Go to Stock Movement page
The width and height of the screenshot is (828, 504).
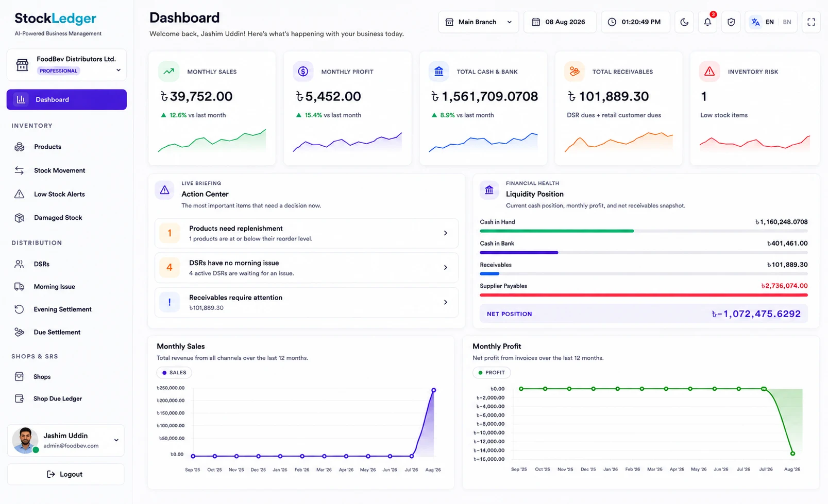[60, 170]
